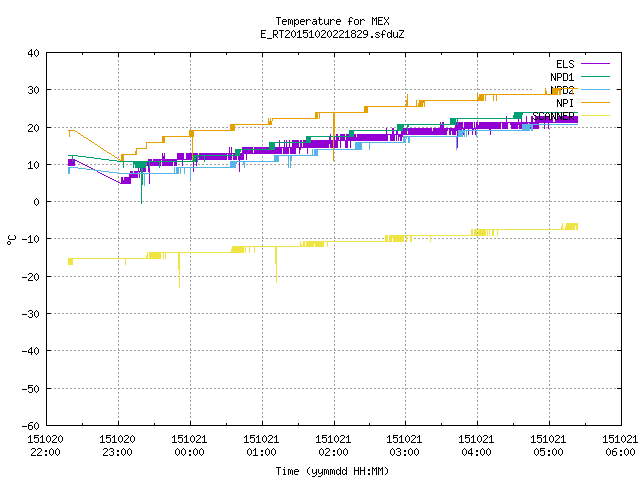Viewport: 640px width, 480px height.
Task: Click the yellow SCANNER legend line sample
Action: [595, 116]
